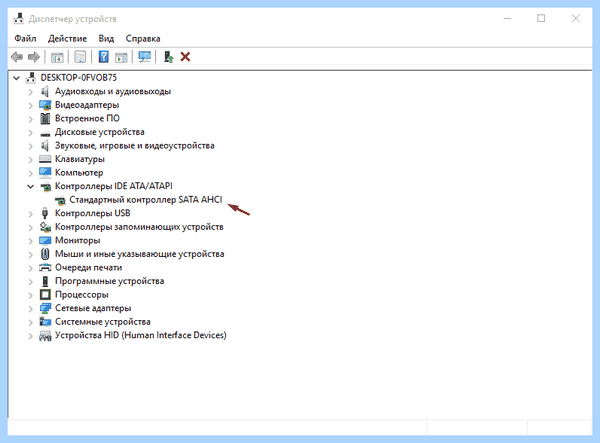Collapse the Контроллеры IDE ATA/ATAPI node
Viewport: 600px width, 443px height.
(x=31, y=187)
